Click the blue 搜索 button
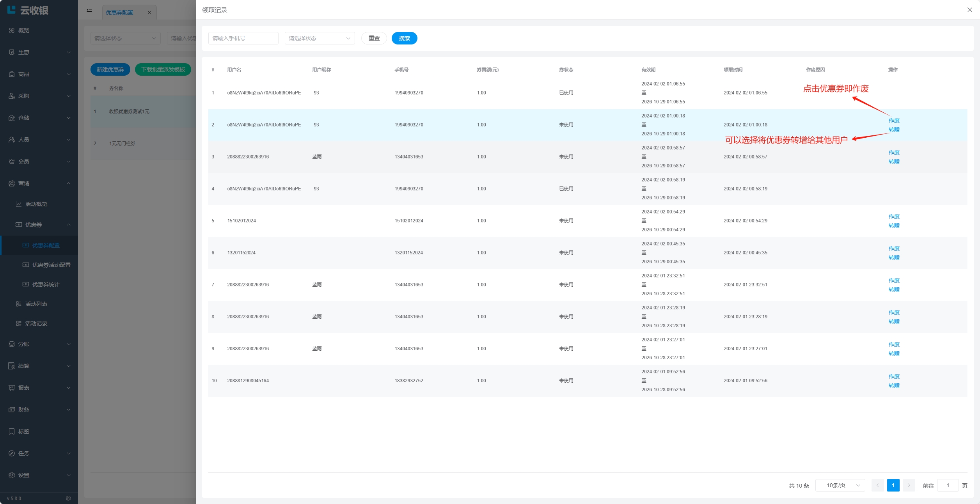This screenshot has height=504, width=980. tap(404, 38)
